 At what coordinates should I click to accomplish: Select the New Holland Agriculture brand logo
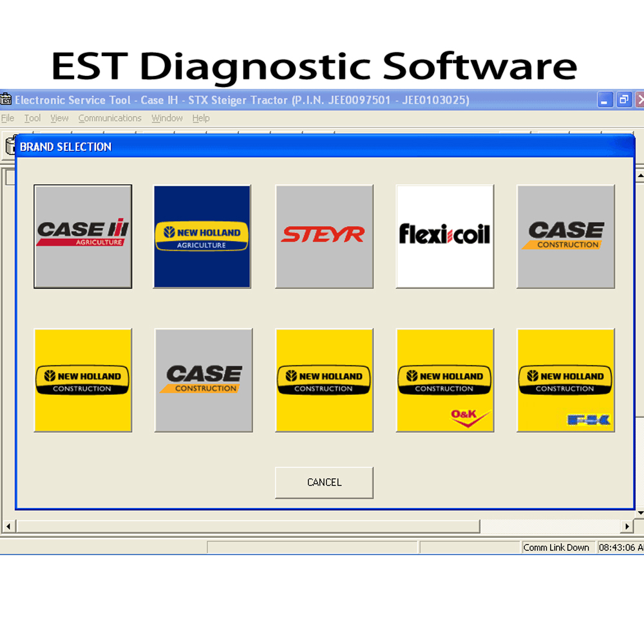(x=203, y=236)
